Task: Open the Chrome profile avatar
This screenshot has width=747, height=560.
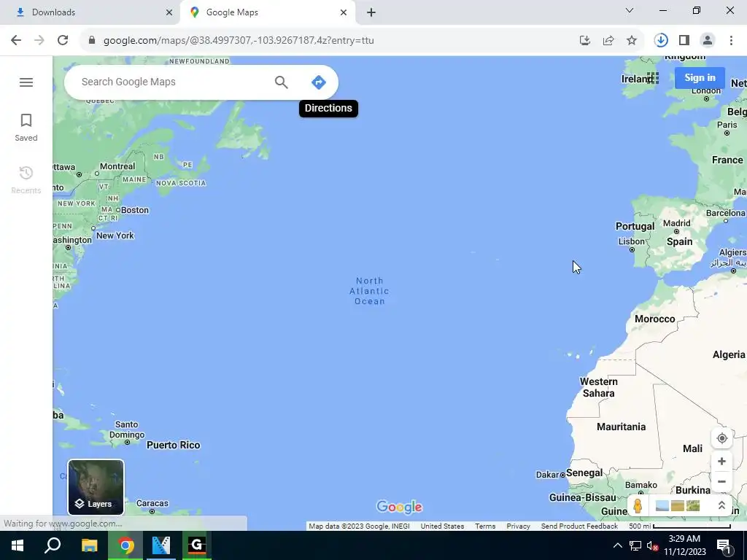Action: pos(708,41)
